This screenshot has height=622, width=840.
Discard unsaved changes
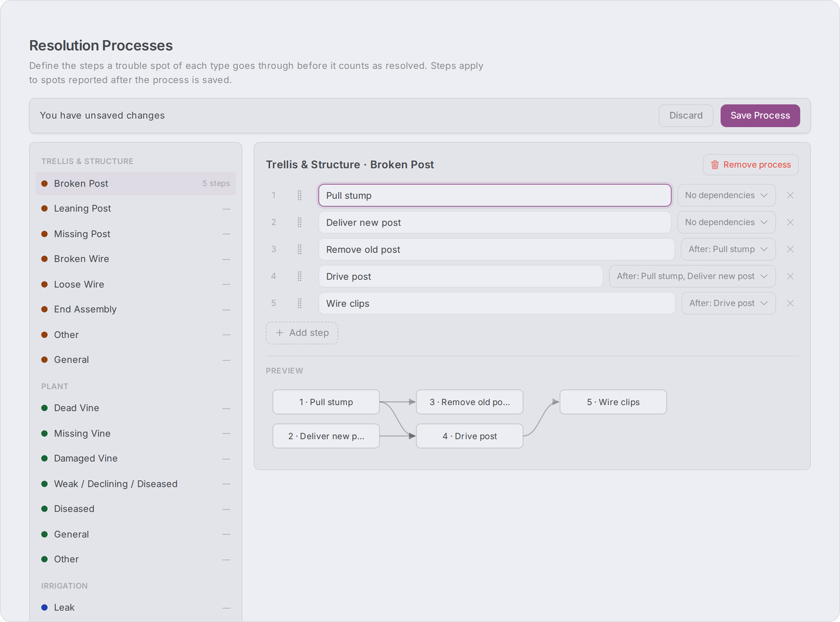[x=686, y=115]
